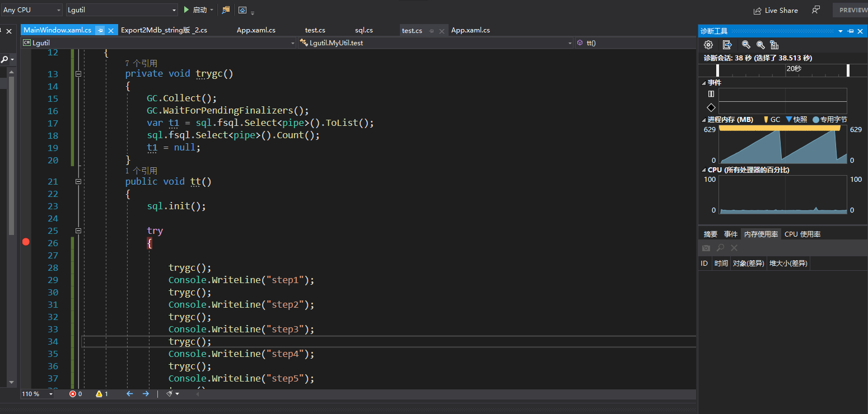Open diagnostic tools settings gear
The width and height of the screenshot is (868, 414).
pos(708,45)
